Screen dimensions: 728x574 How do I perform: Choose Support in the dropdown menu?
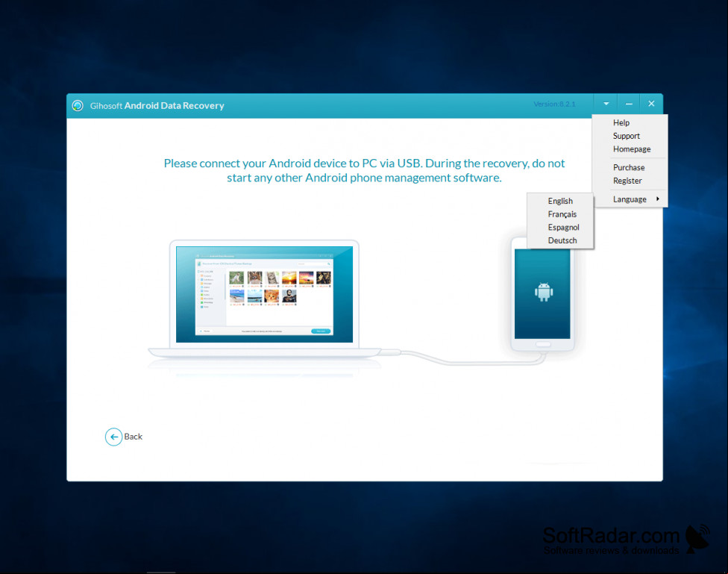626,136
